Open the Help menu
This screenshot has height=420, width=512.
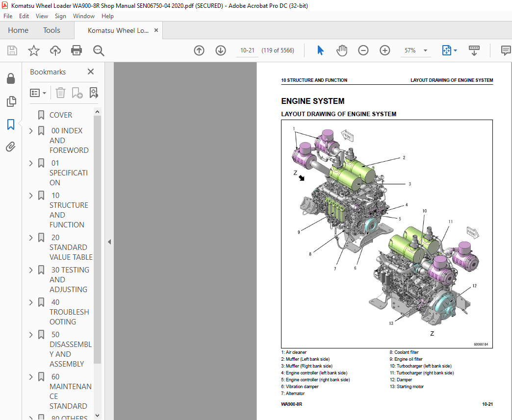click(107, 16)
